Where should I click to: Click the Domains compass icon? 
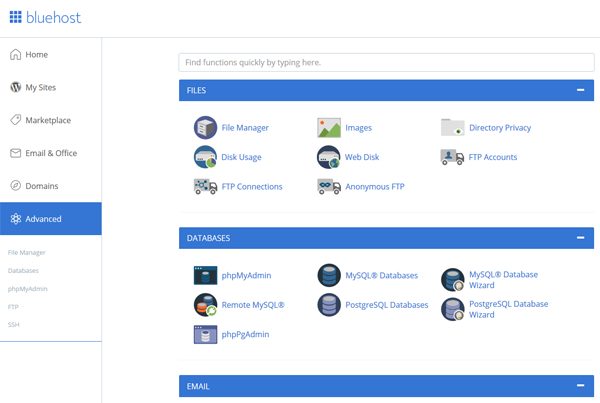pyautogui.click(x=15, y=186)
